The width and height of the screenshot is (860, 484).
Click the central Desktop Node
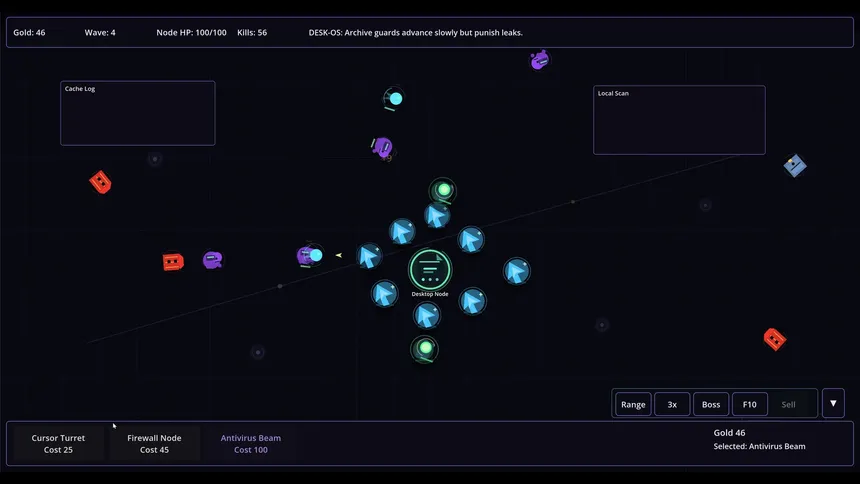tap(430, 270)
